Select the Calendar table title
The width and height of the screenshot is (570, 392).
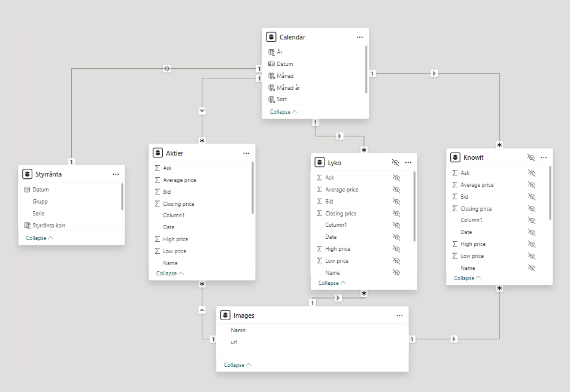[x=292, y=37]
